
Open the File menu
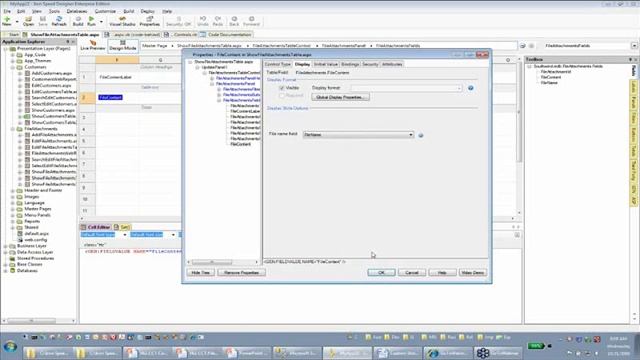click(7, 11)
